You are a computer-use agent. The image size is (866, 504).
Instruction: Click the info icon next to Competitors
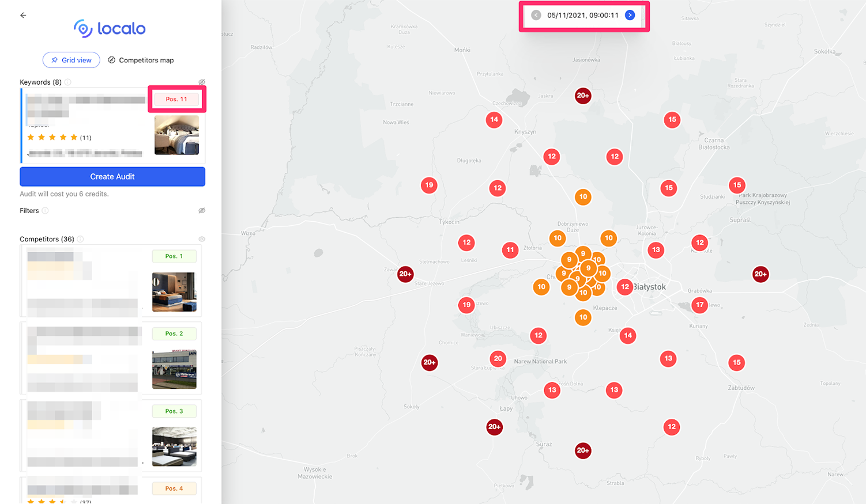point(81,239)
